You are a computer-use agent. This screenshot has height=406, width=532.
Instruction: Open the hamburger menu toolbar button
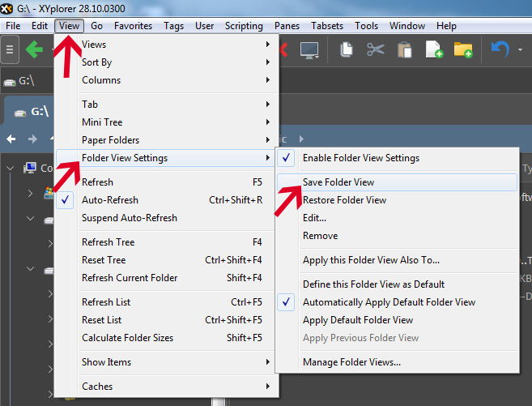pos(10,50)
